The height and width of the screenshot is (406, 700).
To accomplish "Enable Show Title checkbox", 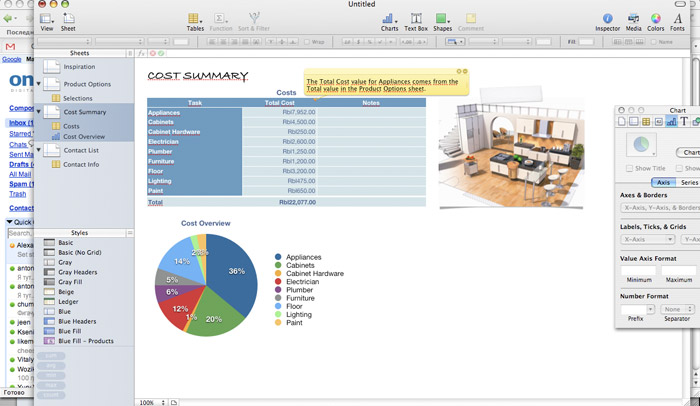I will [x=629, y=168].
